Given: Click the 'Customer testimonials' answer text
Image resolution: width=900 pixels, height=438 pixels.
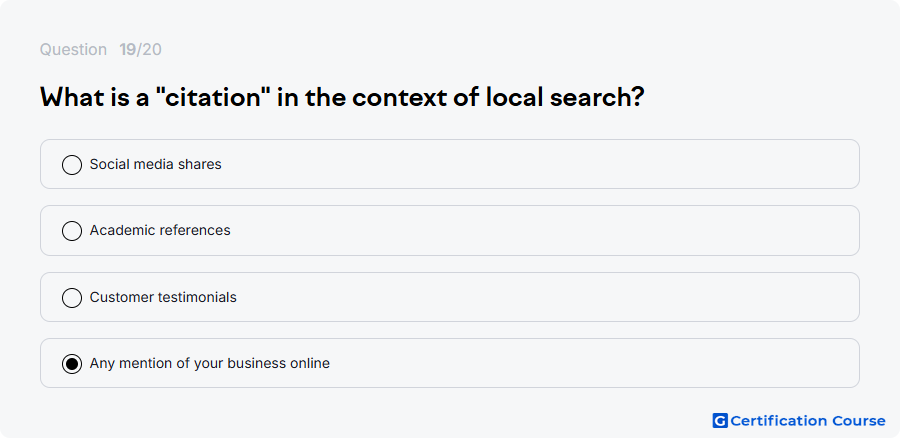Looking at the screenshot, I should 163,297.
